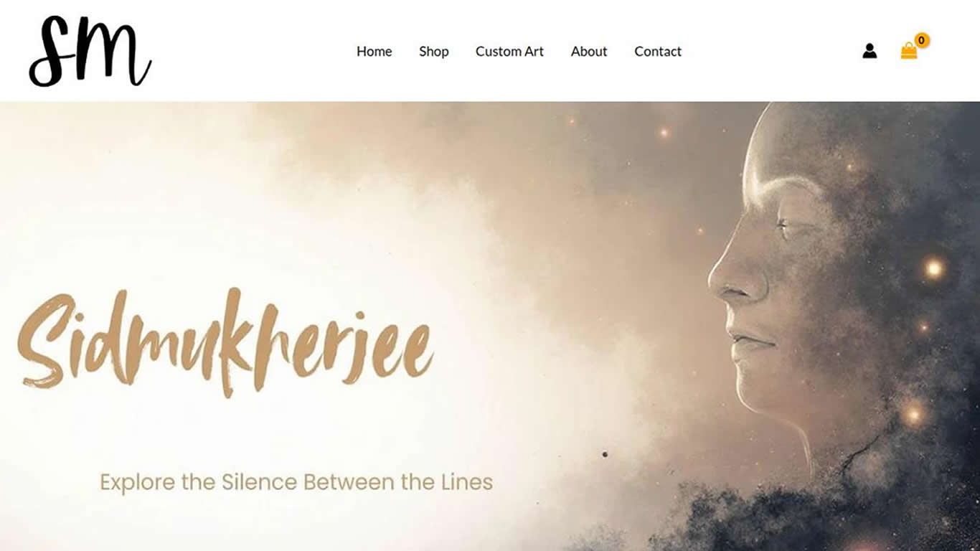Click the SM handwritten logo
The height and width of the screenshot is (551, 980).
point(90,52)
